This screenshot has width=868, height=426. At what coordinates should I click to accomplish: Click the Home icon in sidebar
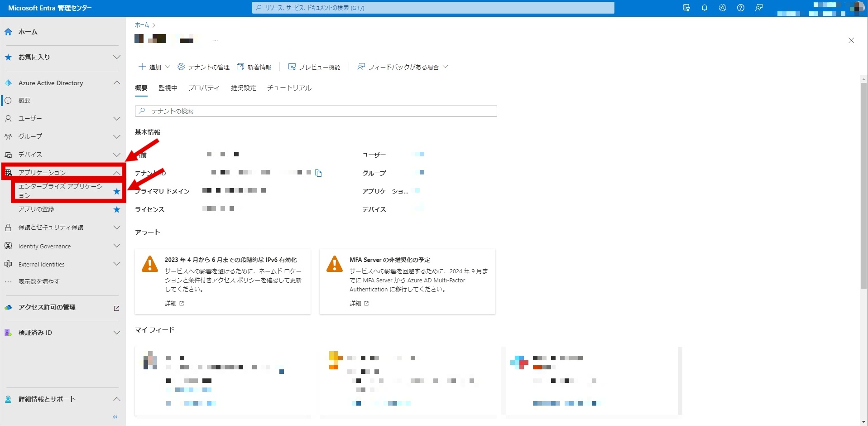(x=8, y=32)
